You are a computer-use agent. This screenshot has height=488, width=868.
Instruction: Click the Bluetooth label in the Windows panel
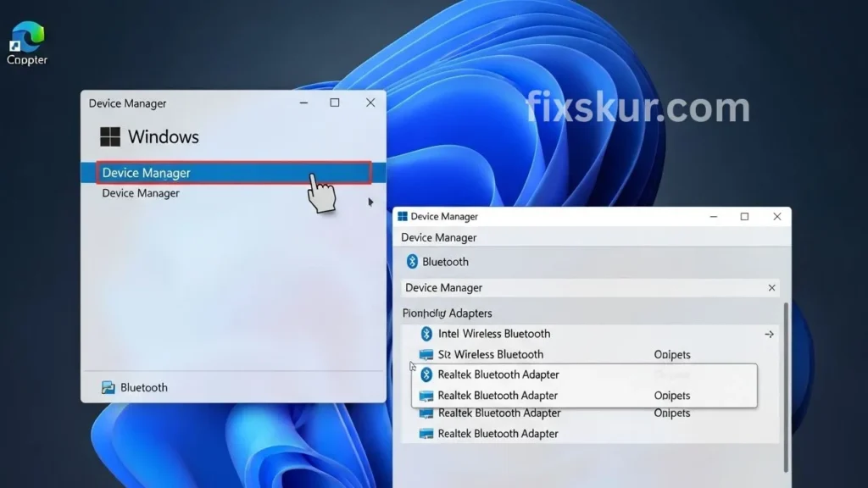144,387
